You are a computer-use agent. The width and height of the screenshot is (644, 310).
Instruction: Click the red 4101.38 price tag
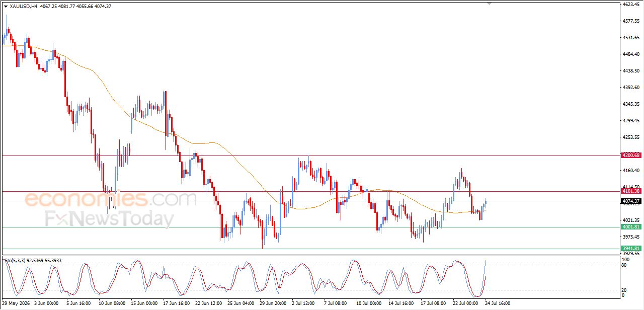coord(631,191)
